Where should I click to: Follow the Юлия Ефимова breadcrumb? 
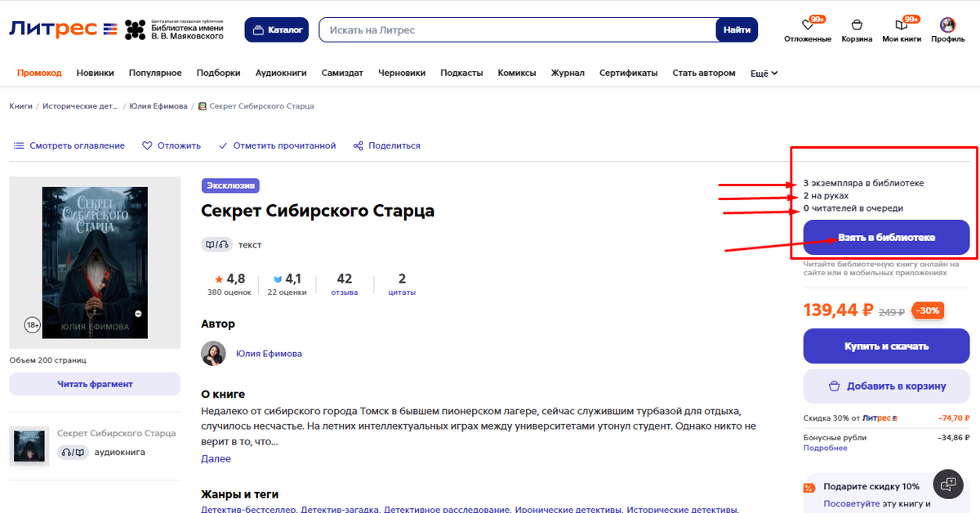(x=158, y=106)
